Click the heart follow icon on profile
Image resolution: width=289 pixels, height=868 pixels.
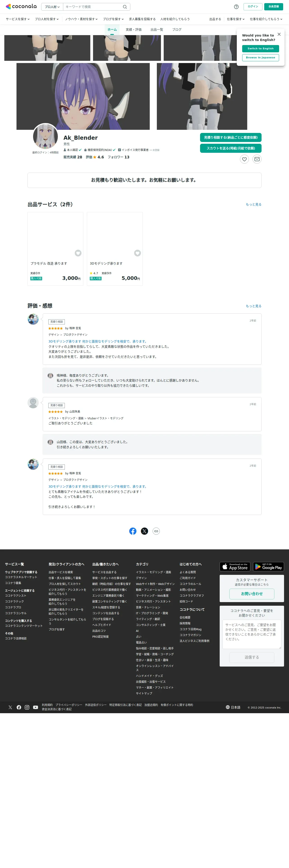(x=245, y=159)
